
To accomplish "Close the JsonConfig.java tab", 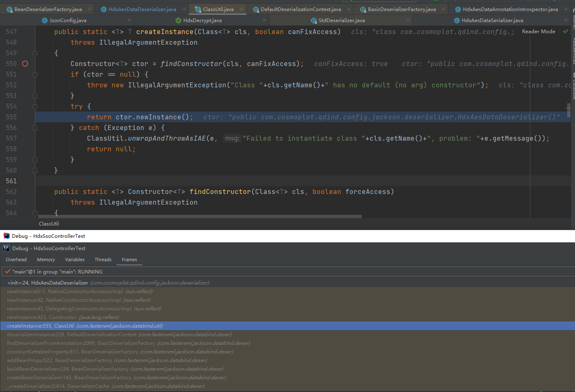I will [129, 20].
